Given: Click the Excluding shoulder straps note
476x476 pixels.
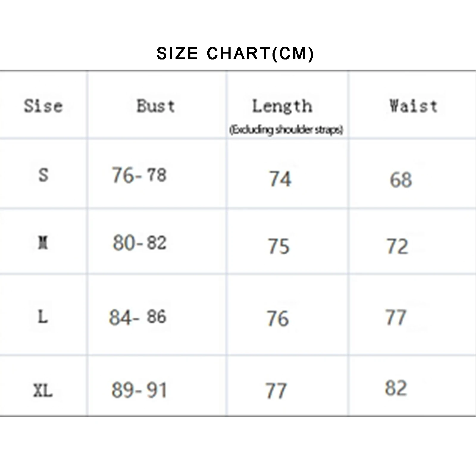Looking at the screenshot, I should (286, 130).
